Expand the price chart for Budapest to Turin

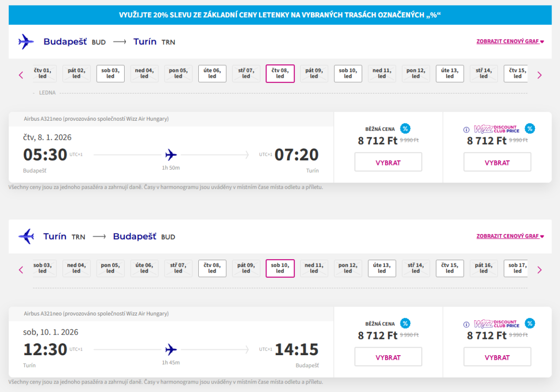510,41
